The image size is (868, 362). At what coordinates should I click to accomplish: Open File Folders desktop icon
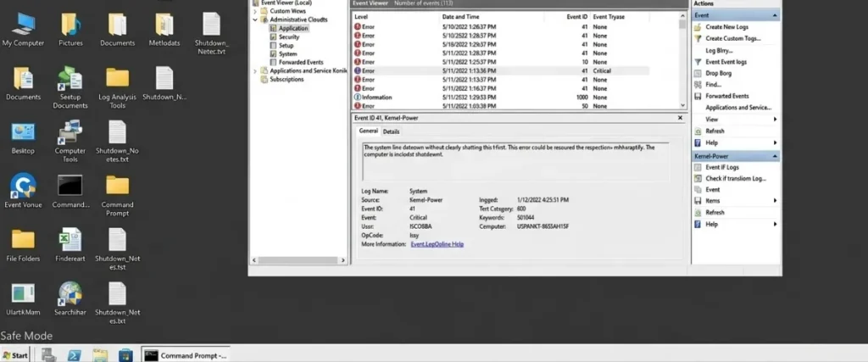tap(23, 245)
